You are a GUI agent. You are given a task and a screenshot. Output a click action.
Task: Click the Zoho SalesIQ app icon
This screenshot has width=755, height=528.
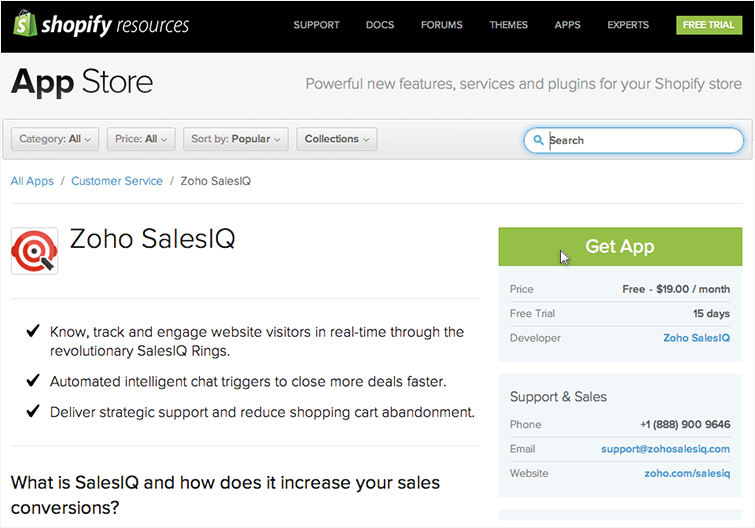tap(34, 251)
